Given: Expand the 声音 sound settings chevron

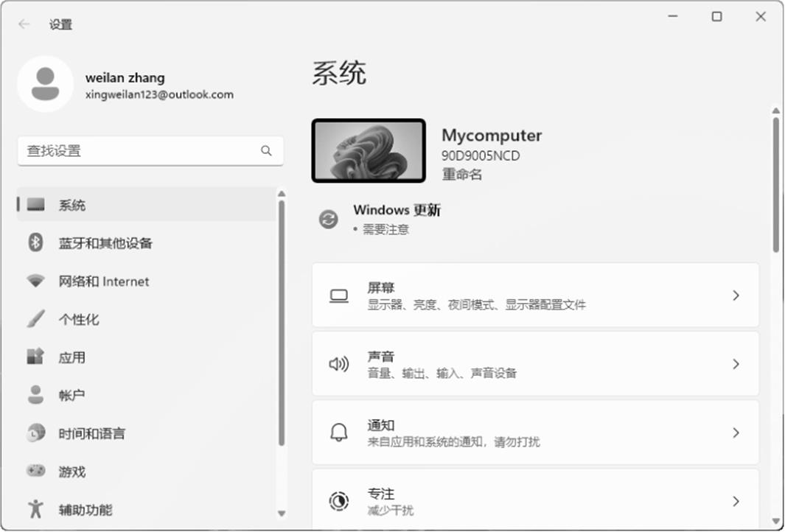Looking at the screenshot, I should pos(735,364).
